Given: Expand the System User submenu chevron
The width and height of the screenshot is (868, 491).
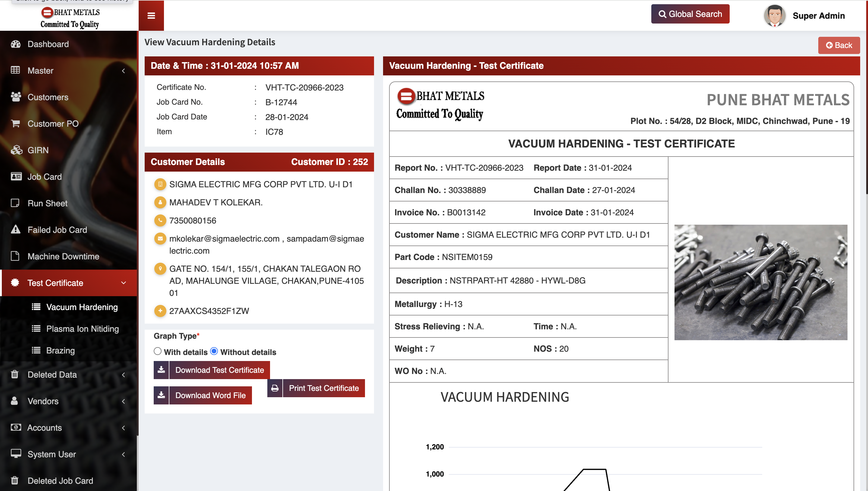Looking at the screenshot, I should click(123, 454).
